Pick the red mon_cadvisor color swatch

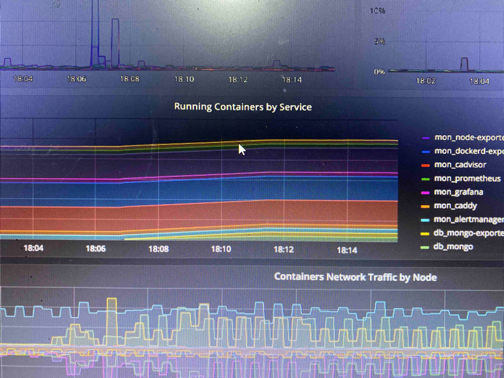click(x=425, y=165)
